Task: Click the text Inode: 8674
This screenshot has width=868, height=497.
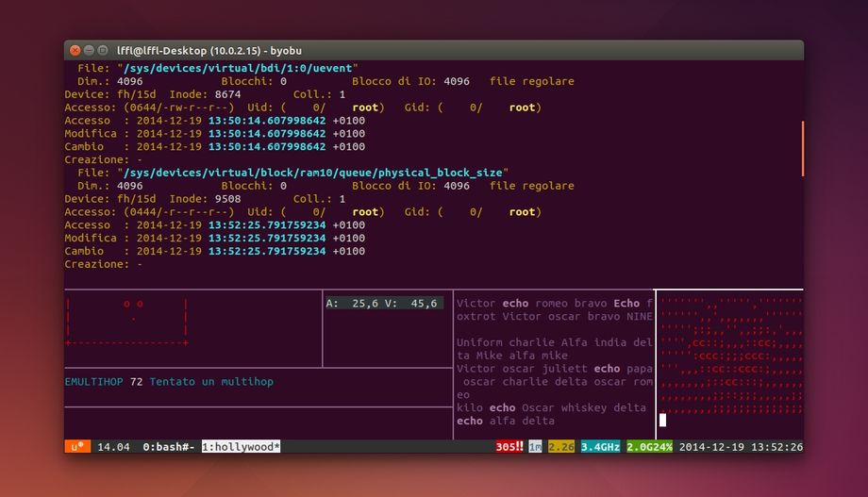Action: [x=205, y=94]
